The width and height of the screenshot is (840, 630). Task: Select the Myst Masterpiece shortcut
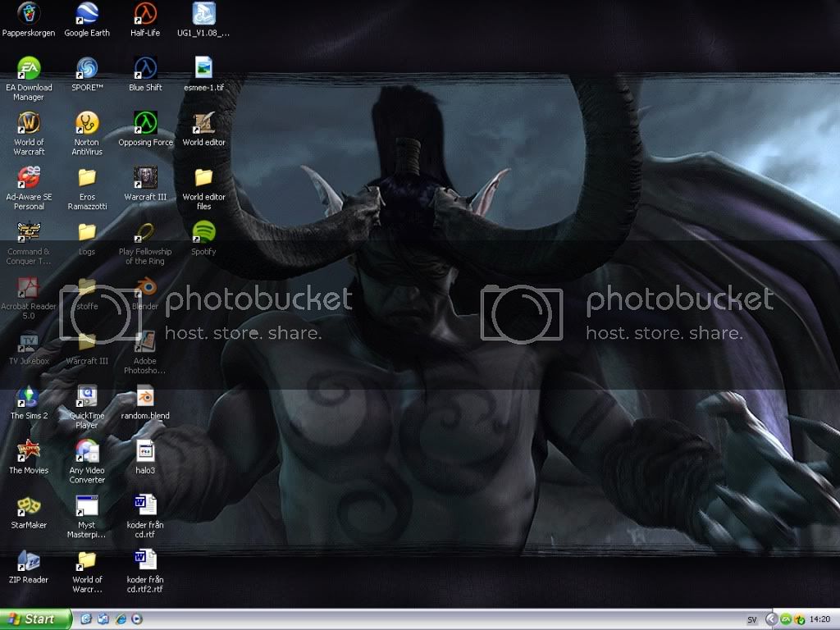(x=87, y=517)
